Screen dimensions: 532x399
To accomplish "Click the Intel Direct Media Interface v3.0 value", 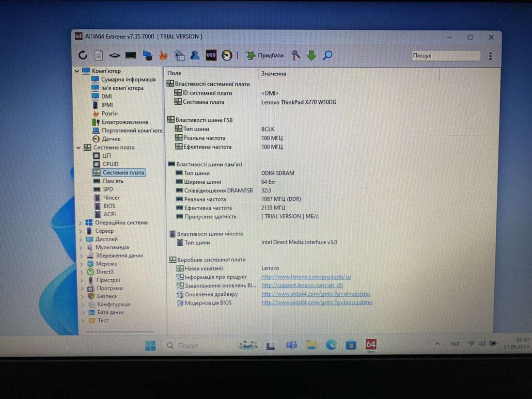I will [x=299, y=242].
